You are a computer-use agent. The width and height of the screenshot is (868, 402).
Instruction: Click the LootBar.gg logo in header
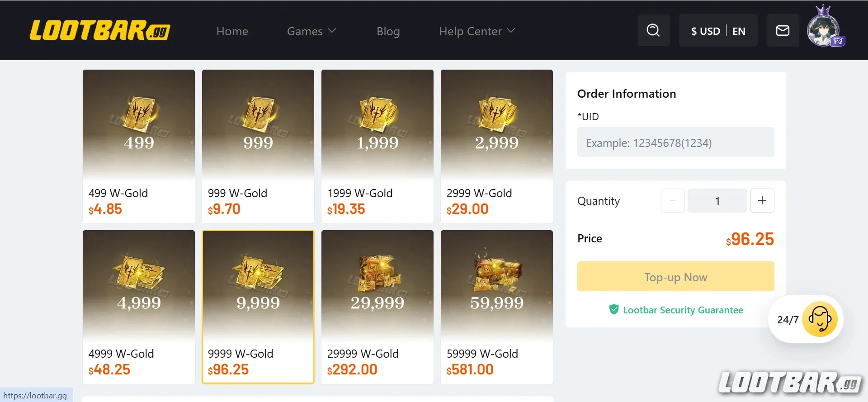click(x=99, y=30)
